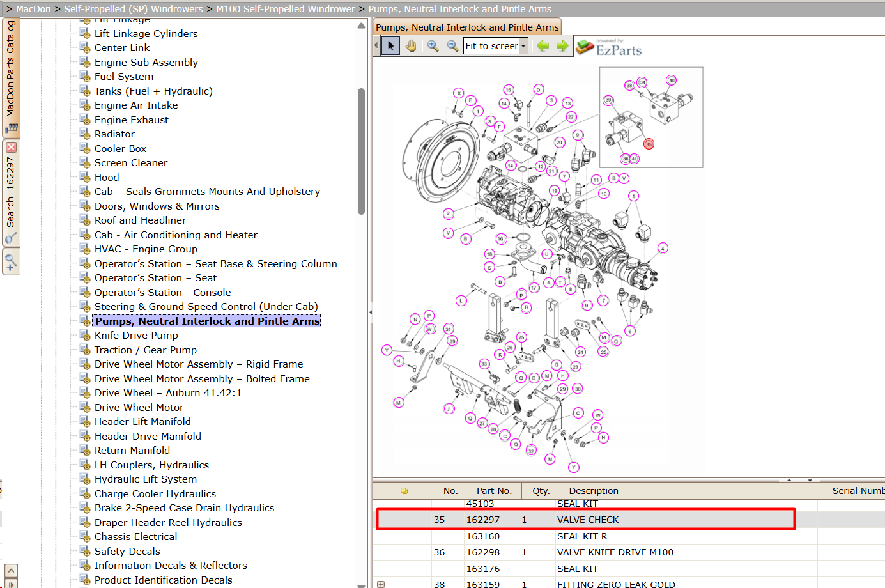This screenshot has height=588, width=885.
Task: Open new search tab with magnifier plus icon
Action: [x=11, y=262]
